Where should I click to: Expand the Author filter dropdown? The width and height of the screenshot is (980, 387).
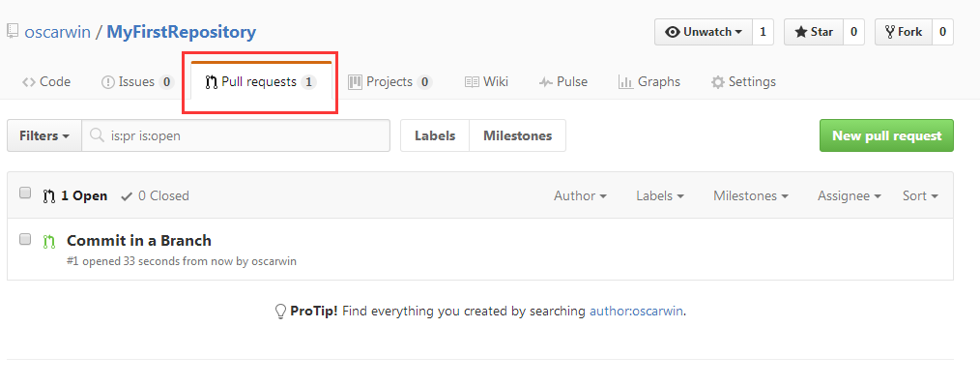(x=580, y=195)
